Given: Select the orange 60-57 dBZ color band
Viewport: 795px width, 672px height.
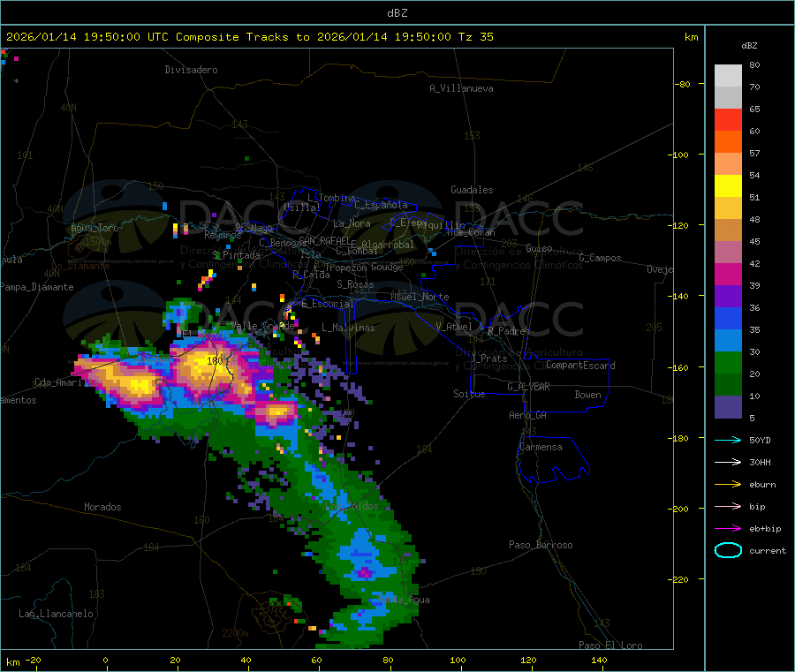Looking at the screenshot, I should [x=728, y=142].
